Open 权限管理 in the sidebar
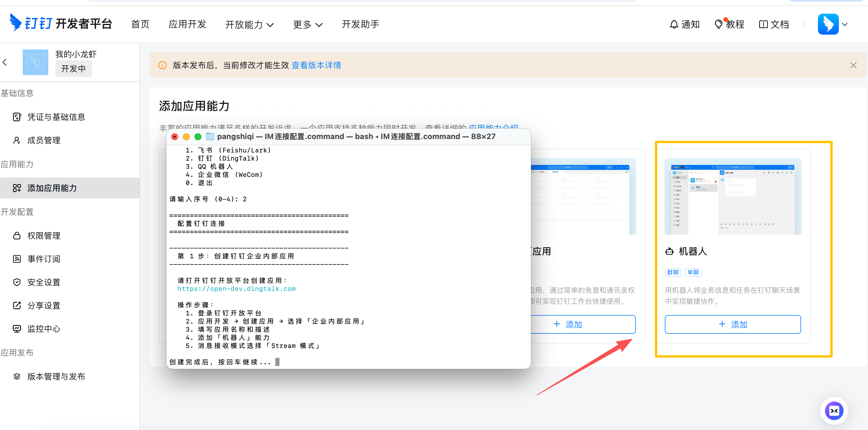The width and height of the screenshot is (868, 430). (x=44, y=236)
